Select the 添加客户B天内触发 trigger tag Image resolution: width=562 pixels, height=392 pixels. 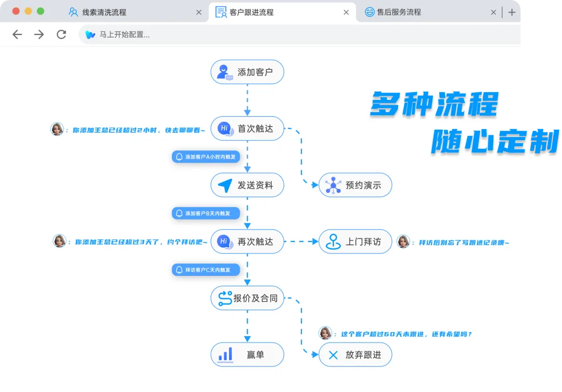206,213
